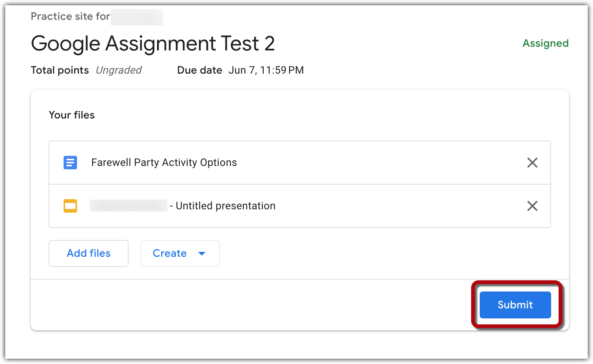Image resolution: width=593 pixels, height=364 pixels.
Task: Open the Untitled presentation file
Action: 225,206
